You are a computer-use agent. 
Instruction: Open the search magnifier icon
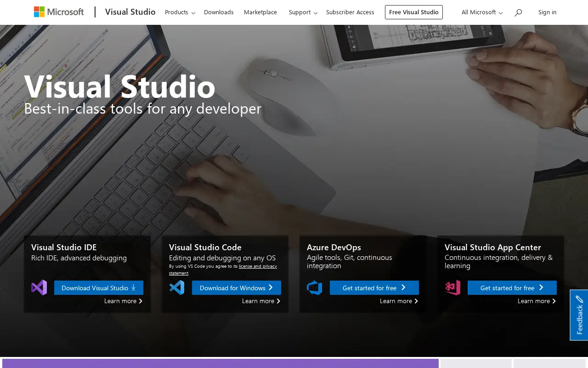(x=518, y=12)
